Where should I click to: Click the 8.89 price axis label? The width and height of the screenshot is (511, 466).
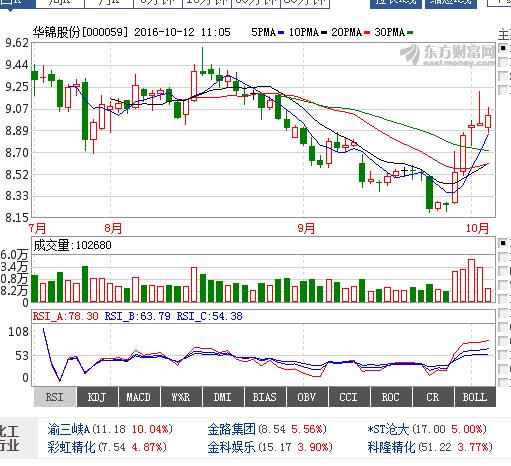[x=17, y=131]
